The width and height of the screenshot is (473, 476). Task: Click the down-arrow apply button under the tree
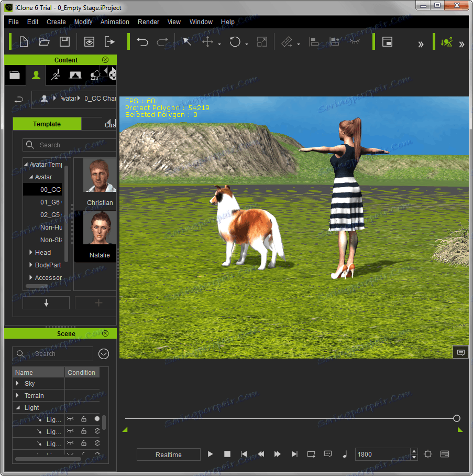46,302
